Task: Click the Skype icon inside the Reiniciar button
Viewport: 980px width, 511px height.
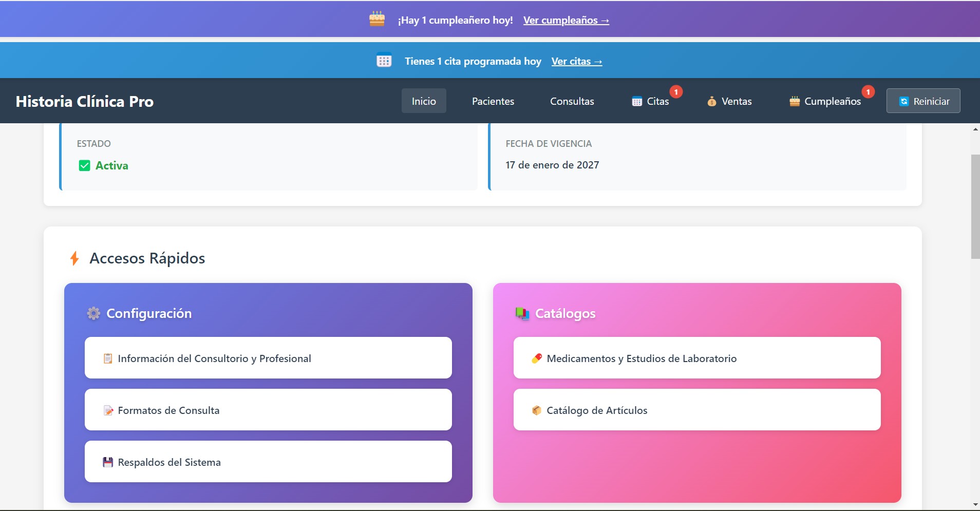Action: click(904, 101)
